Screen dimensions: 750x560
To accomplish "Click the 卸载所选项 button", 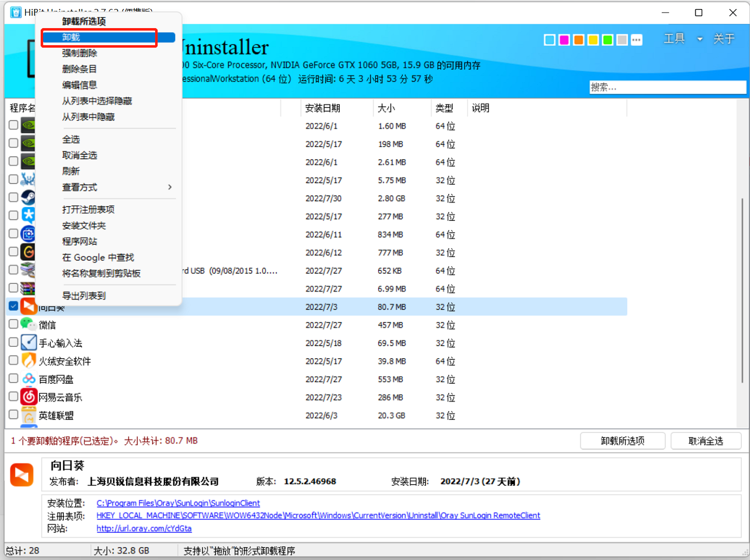I will (x=622, y=441).
